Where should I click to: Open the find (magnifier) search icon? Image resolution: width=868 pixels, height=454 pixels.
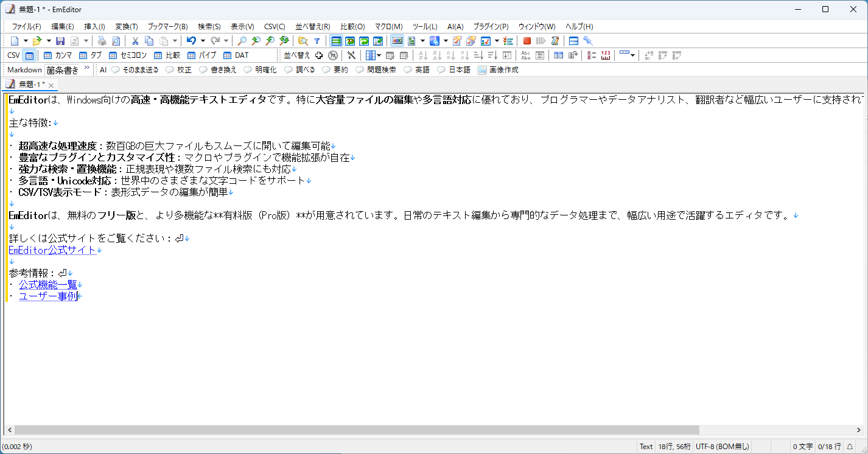(x=242, y=41)
